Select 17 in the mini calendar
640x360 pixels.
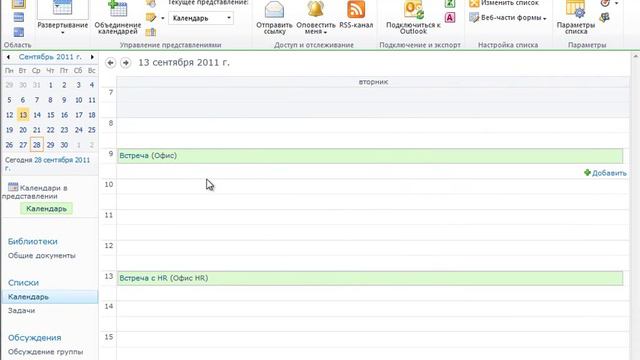click(78, 115)
